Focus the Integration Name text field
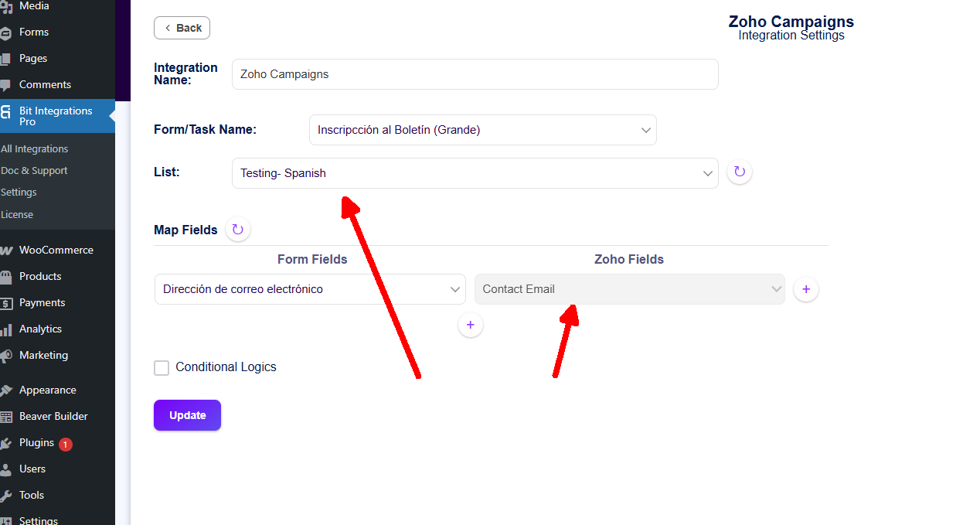 475,74
